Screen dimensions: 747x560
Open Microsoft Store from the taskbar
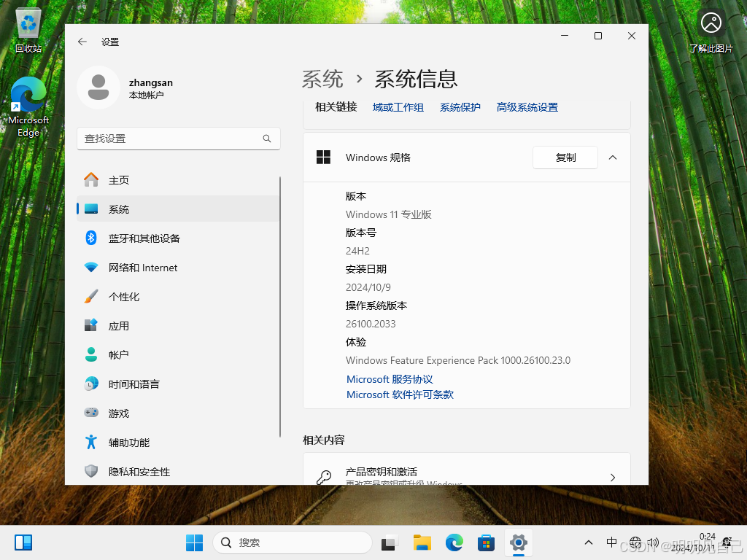point(487,542)
